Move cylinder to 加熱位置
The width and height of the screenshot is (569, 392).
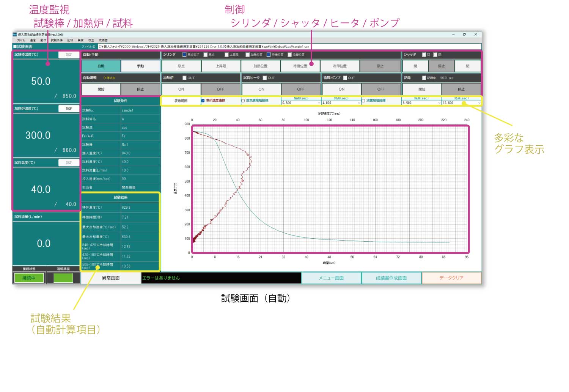tap(260, 66)
